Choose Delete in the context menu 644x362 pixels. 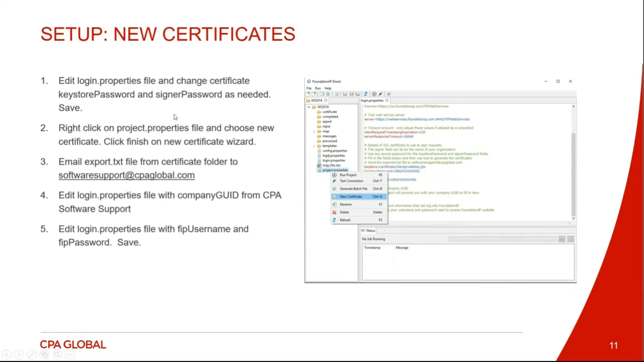[x=359, y=212]
